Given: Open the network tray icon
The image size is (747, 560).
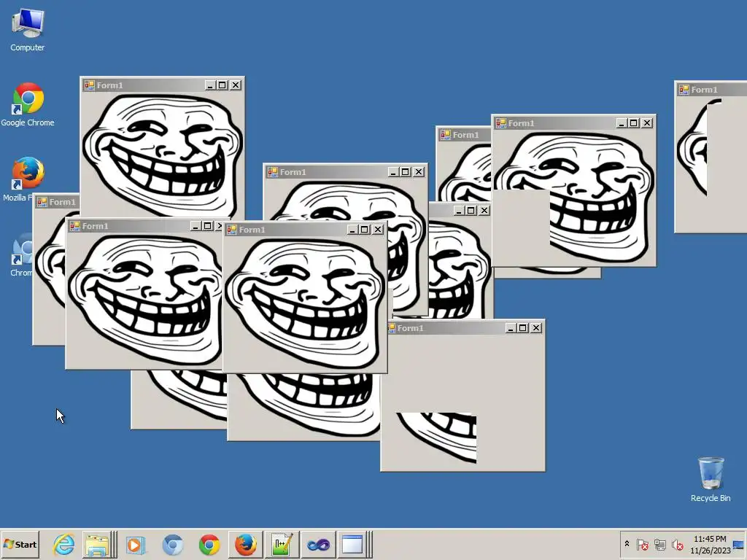Looking at the screenshot, I should tap(659, 544).
